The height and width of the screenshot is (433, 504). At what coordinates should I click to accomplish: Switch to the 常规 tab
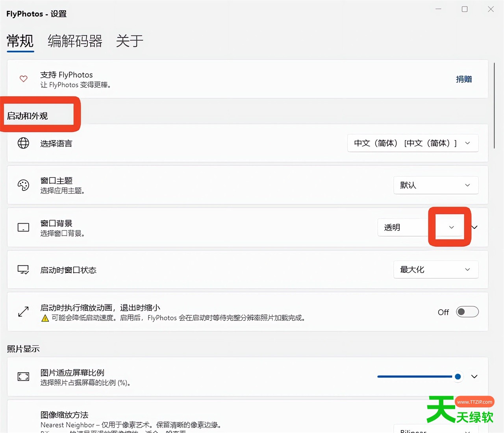click(x=20, y=41)
